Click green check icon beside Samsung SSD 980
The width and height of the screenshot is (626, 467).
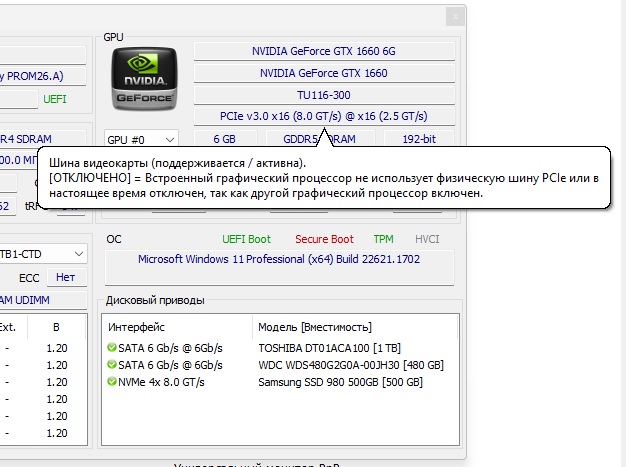pos(111,382)
